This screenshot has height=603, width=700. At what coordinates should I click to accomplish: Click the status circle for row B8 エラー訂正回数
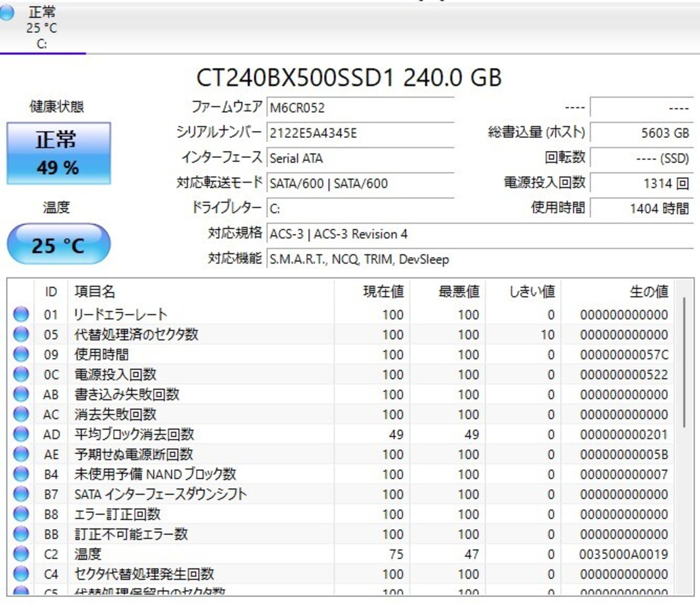21,514
